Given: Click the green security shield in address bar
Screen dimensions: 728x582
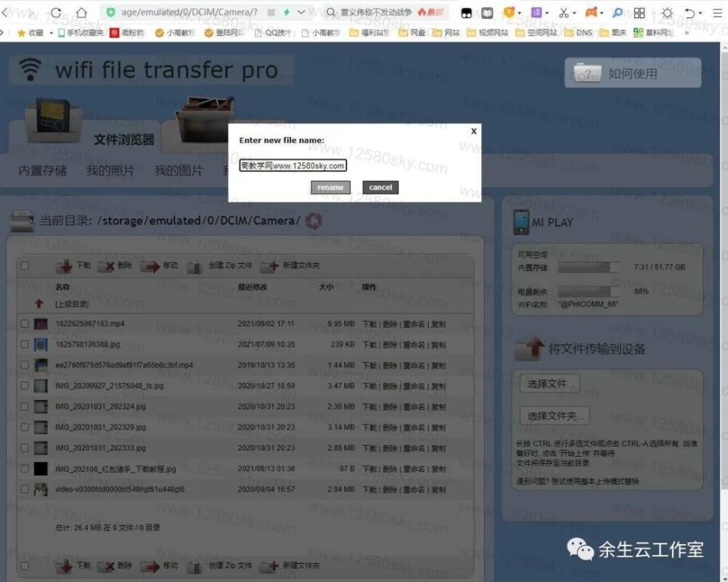Looking at the screenshot, I should pyautogui.click(x=111, y=12).
